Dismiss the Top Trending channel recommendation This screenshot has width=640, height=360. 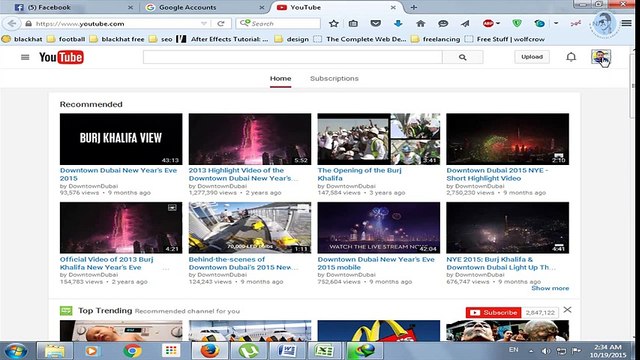(x=567, y=310)
